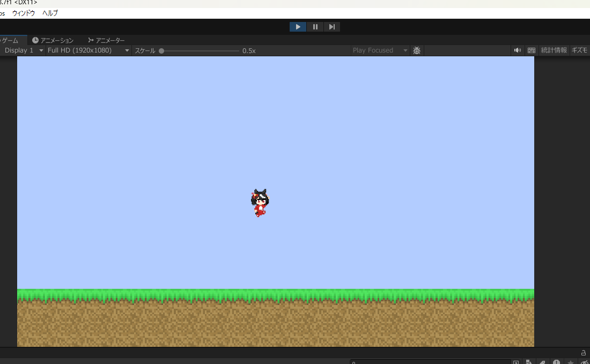Open the Full HD (1920x1080) resolution dropdown
Screen dimensions: 590x364
tap(88, 50)
